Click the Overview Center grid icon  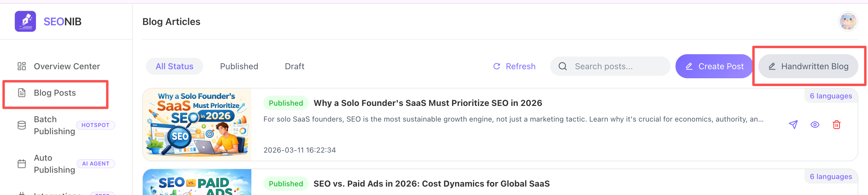(x=22, y=66)
